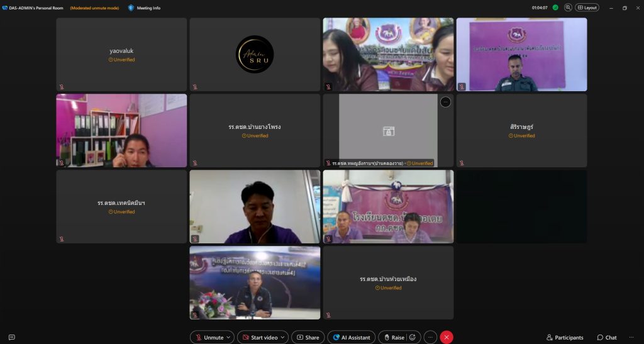644x344 pixels.
Task: Click the three-dot menu on locked video tile
Action: click(x=445, y=102)
